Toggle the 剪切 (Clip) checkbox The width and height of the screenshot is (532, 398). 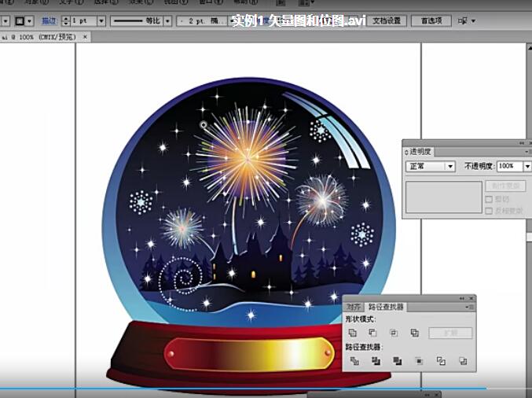click(x=489, y=200)
